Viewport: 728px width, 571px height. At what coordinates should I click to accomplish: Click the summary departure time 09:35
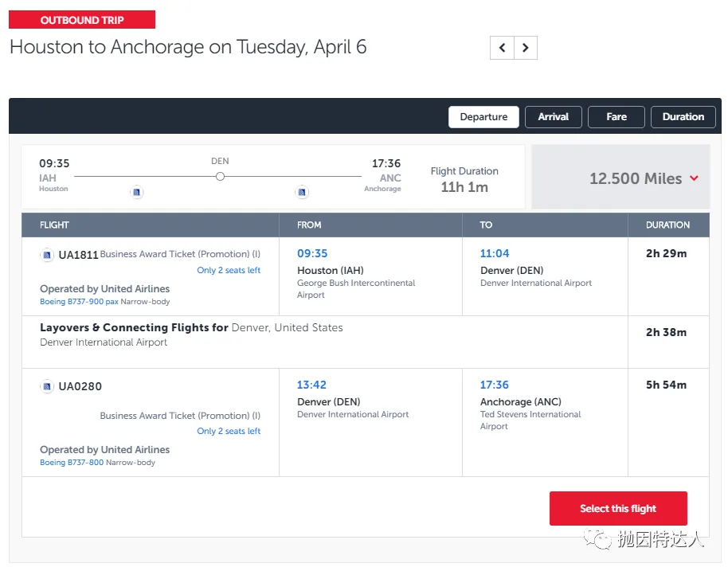point(54,163)
